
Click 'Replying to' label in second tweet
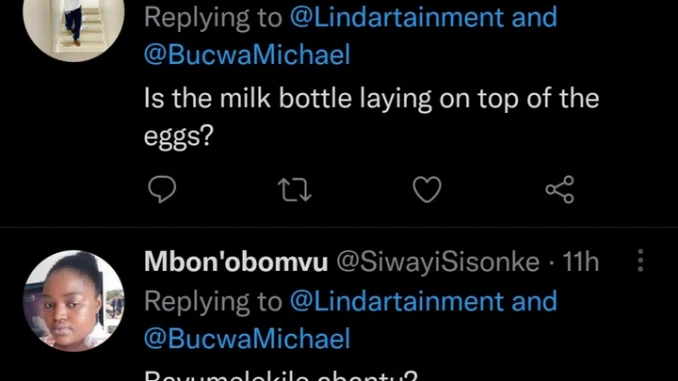point(213,302)
